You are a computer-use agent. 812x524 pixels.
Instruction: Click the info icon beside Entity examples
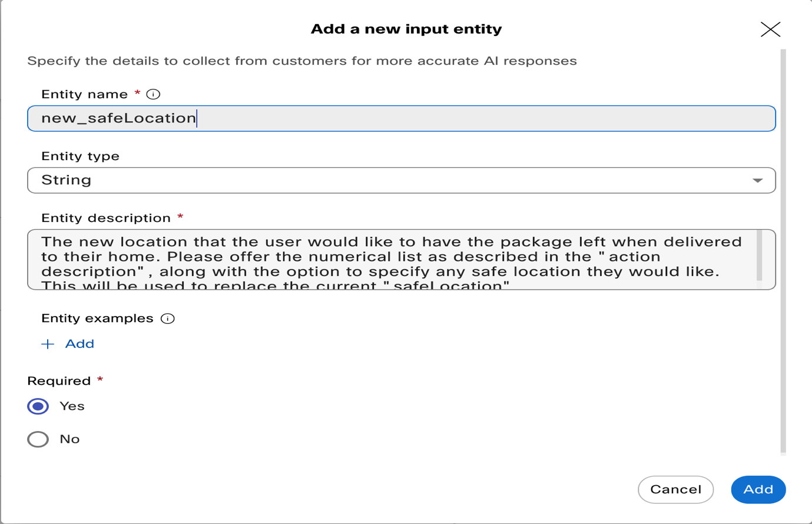point(168,319)
